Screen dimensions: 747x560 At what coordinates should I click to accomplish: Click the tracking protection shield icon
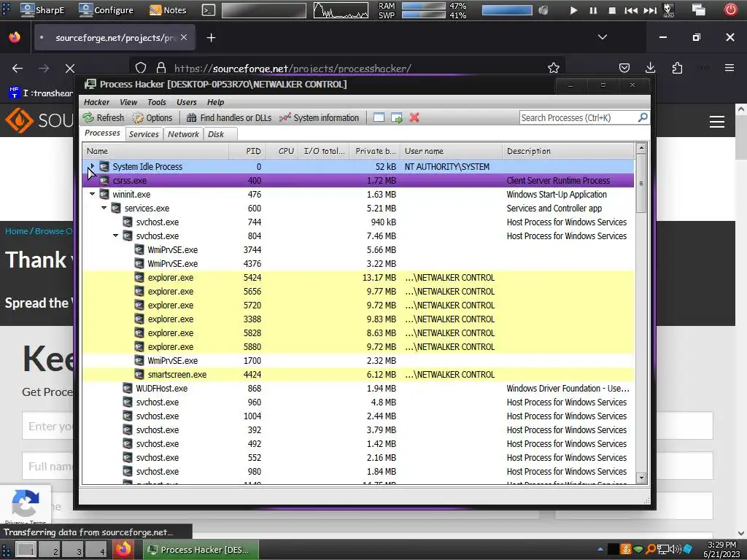click(141, 68)
